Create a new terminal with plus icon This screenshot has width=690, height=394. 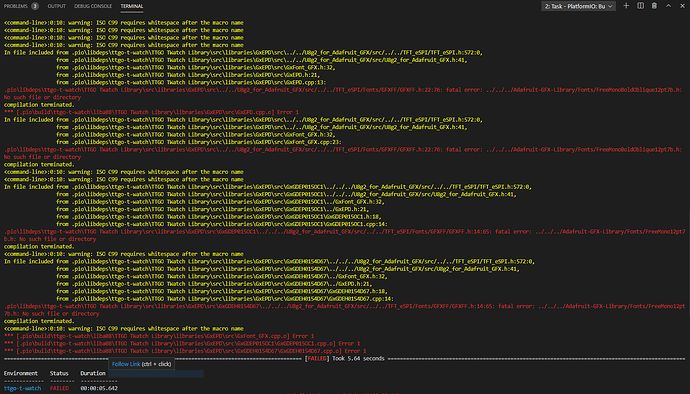[626, 6]
